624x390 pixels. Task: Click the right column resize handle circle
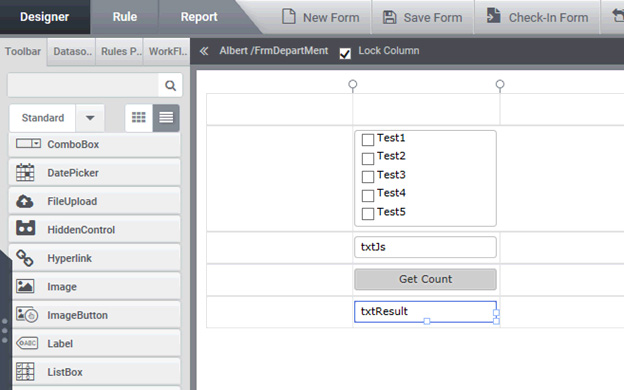[x=500, y=84]
